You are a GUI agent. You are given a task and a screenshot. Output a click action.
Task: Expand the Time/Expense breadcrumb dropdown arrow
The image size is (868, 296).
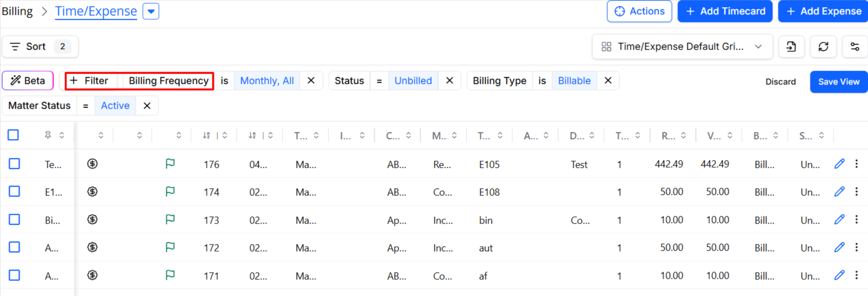pyautogui.click(x=151, y=11)
